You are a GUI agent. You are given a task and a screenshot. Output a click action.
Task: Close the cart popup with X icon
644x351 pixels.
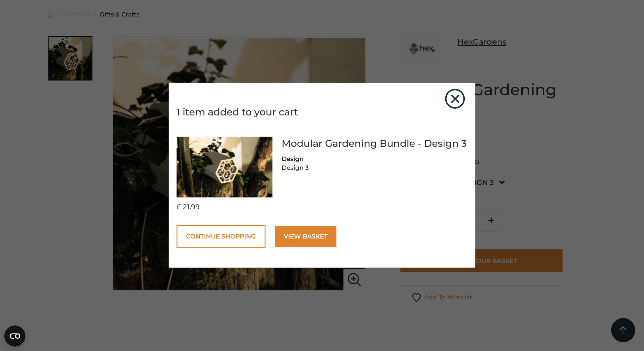455,99
